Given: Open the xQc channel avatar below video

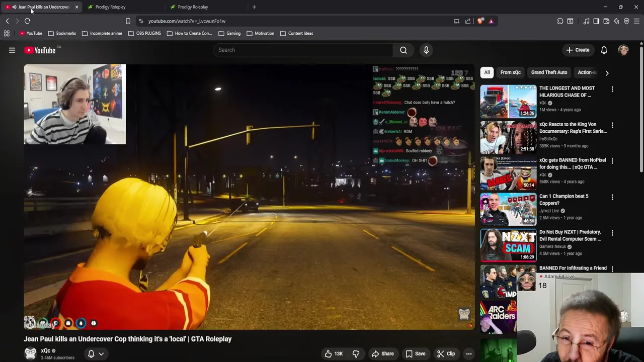Looking at the screenshot, I should [31, 353].
